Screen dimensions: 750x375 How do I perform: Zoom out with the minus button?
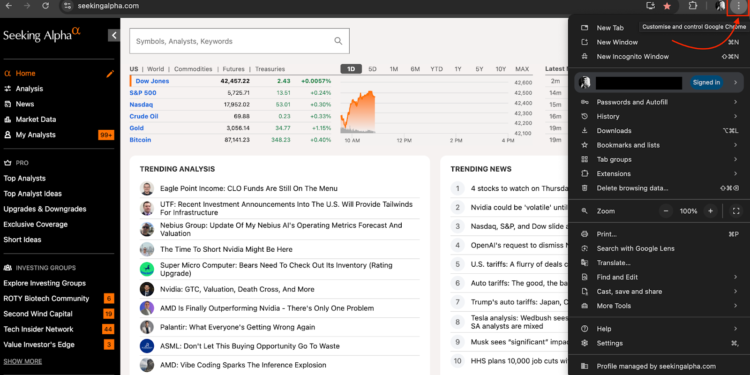pyautogui.click(x=666, y=211)
